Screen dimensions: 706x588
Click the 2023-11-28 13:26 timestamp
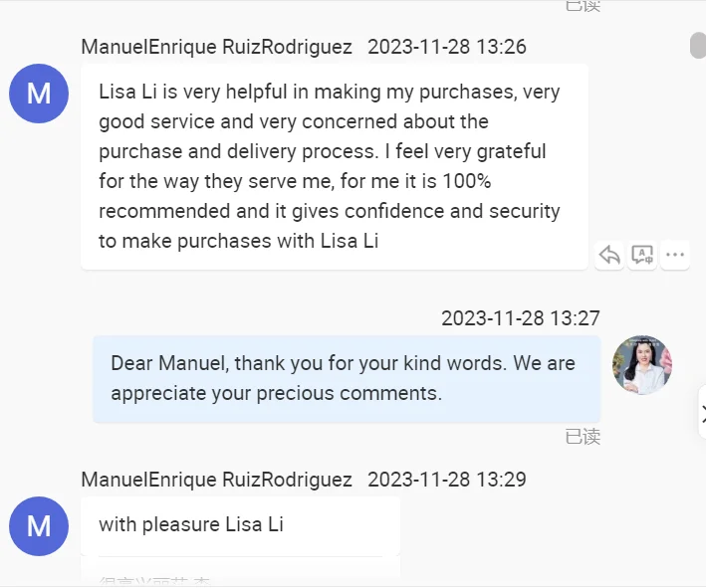[447, 47]
